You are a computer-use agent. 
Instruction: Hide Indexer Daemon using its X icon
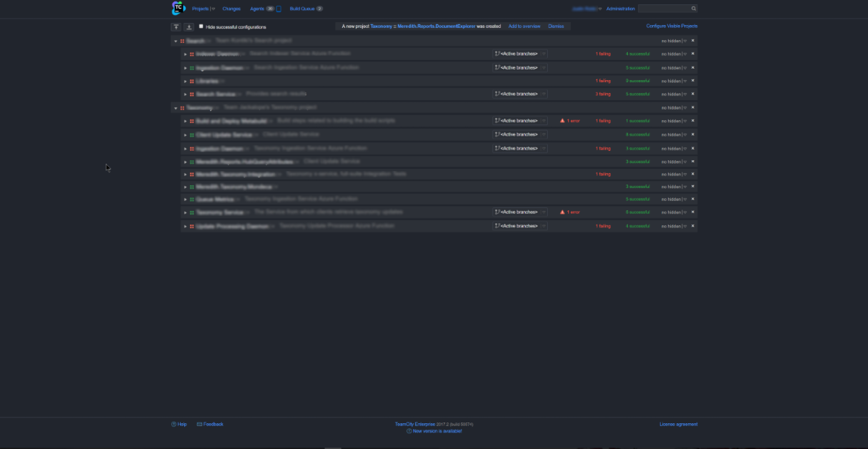pos(693,54)
